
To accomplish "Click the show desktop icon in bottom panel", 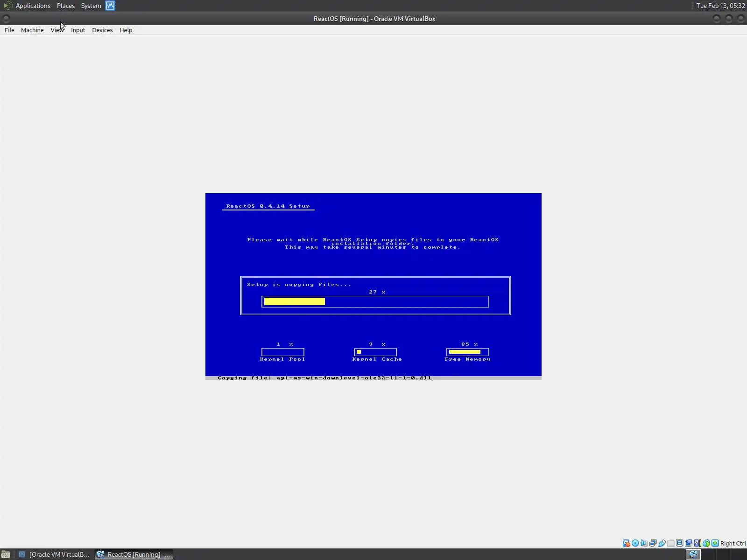I will click(6, 554).
